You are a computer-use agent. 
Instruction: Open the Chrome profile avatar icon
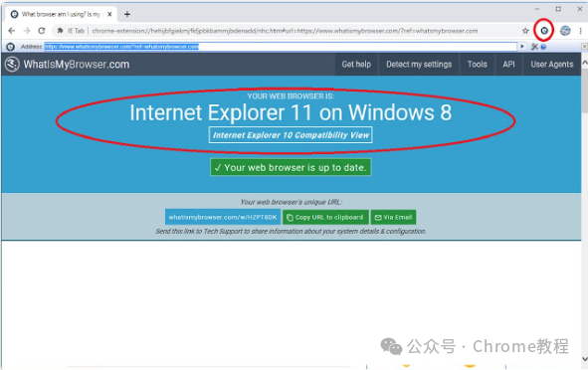(565, 31)
